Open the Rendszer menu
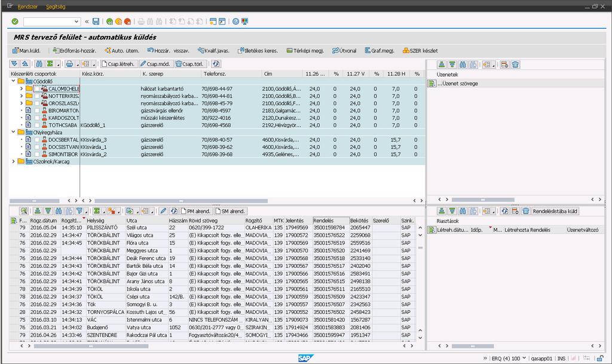This screenshot has width=612, height=364. pyautogui.click(x=27, y=7)
